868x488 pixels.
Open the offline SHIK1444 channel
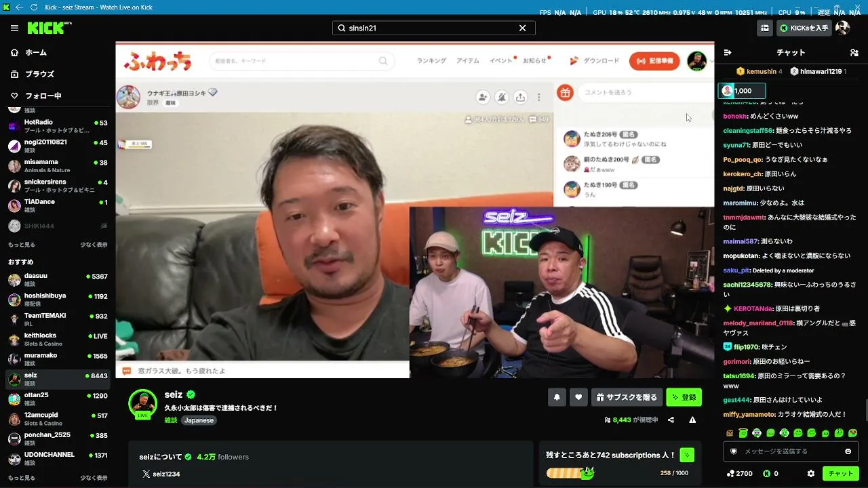pos(58,226)
